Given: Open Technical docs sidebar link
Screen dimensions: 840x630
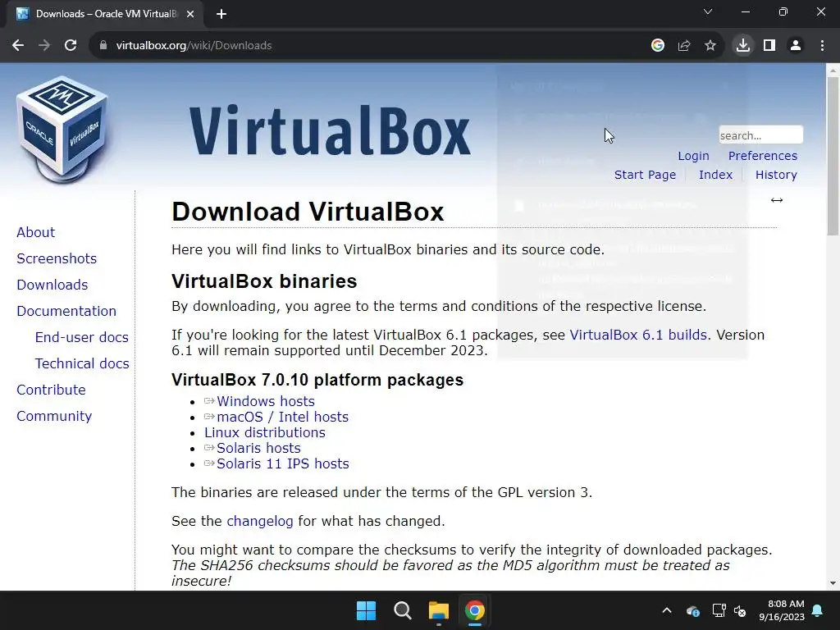Looking at the screenshot, I should [82, 363].
